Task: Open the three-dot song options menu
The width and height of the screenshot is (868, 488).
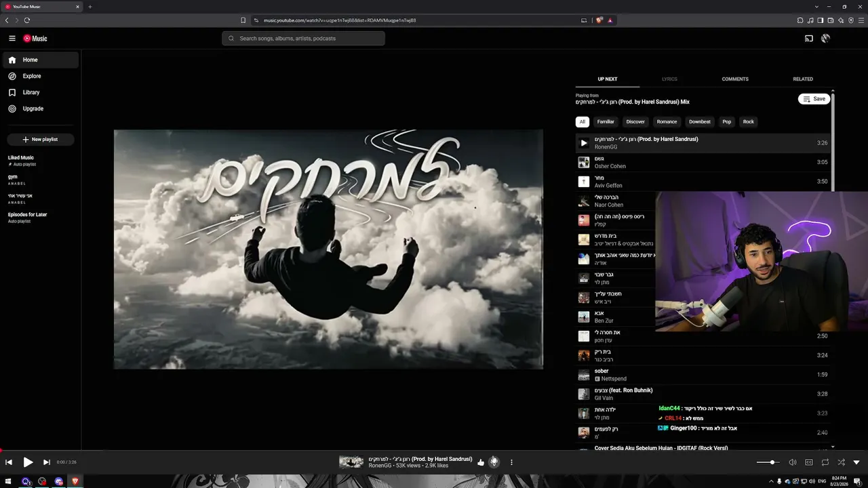Action: (511, 462)
